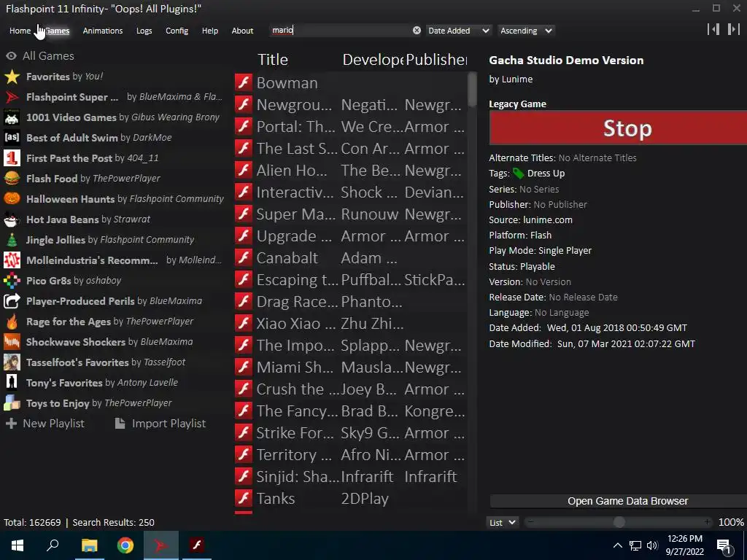Open the Flash Food burger icon
This screenshot has width=747, height=560.
click(12, 179)
